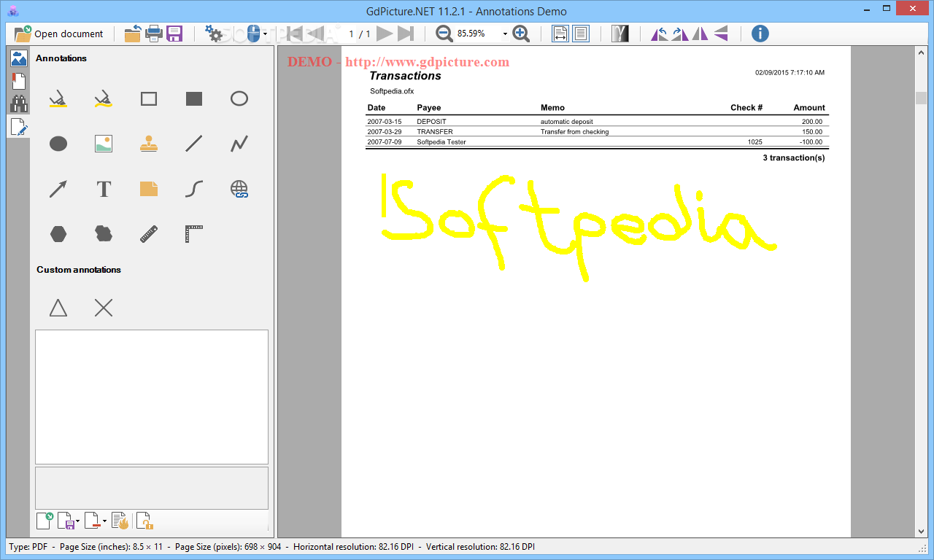Zoom out using the minus magnifier
Screen dimensions: 934x560
coord(444,34)
